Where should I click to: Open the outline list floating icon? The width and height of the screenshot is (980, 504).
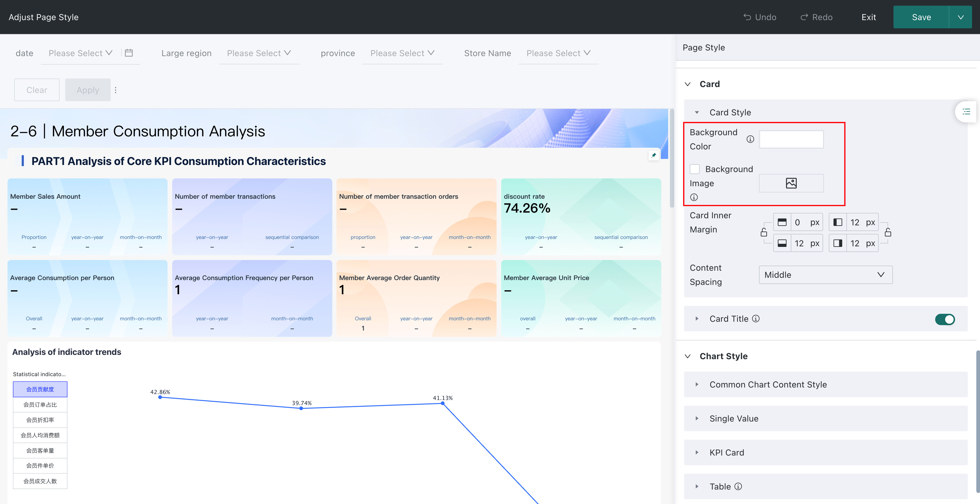[x=966, y=112]
